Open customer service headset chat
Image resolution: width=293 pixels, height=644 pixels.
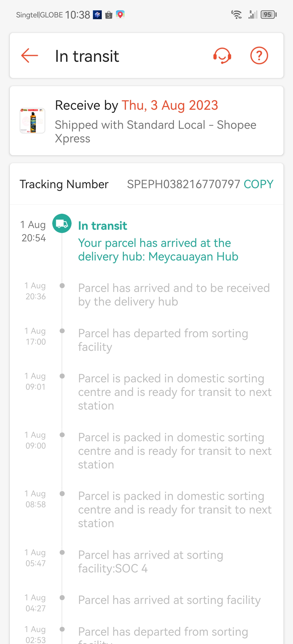(222, 56)
